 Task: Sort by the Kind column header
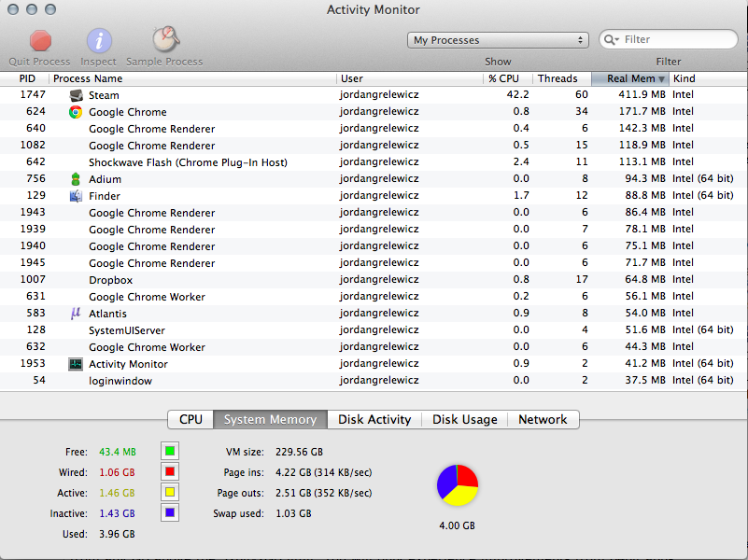pos(709,78)
